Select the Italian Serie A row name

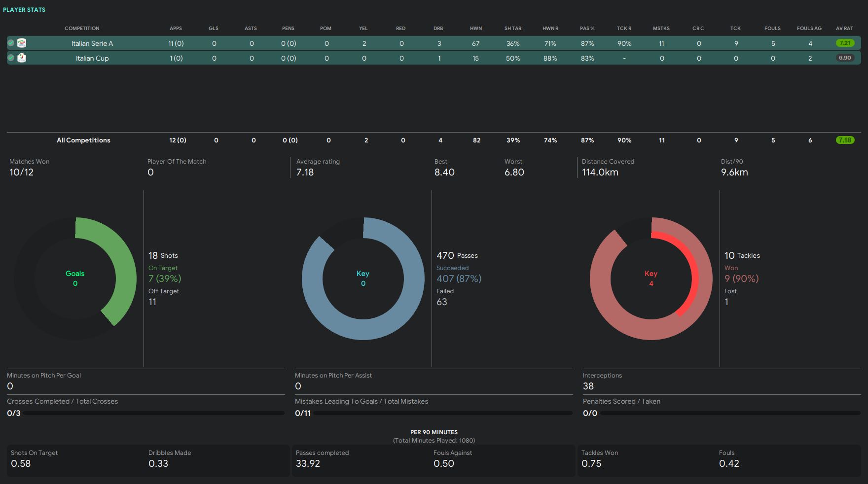point(92,43)
